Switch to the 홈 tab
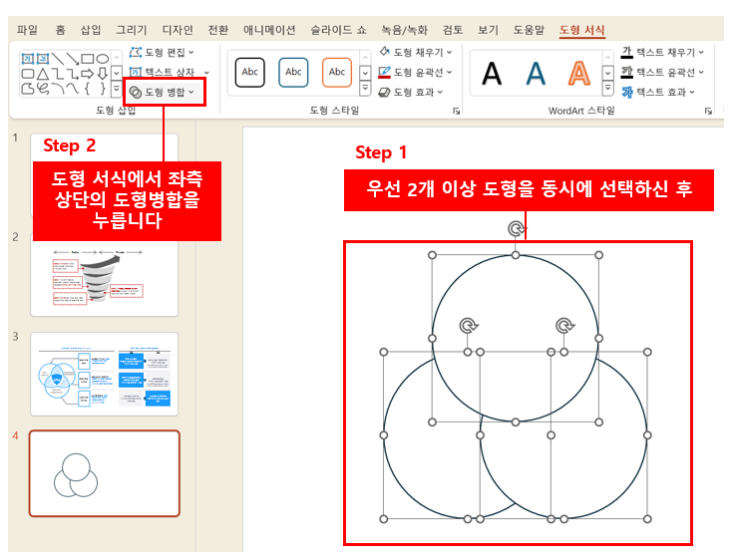 pos(60,30)
